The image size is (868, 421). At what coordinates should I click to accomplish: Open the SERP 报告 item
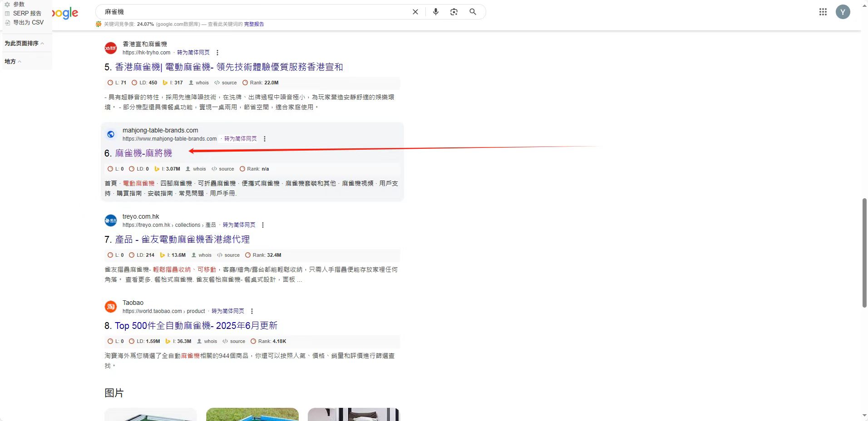pos(26,13)
